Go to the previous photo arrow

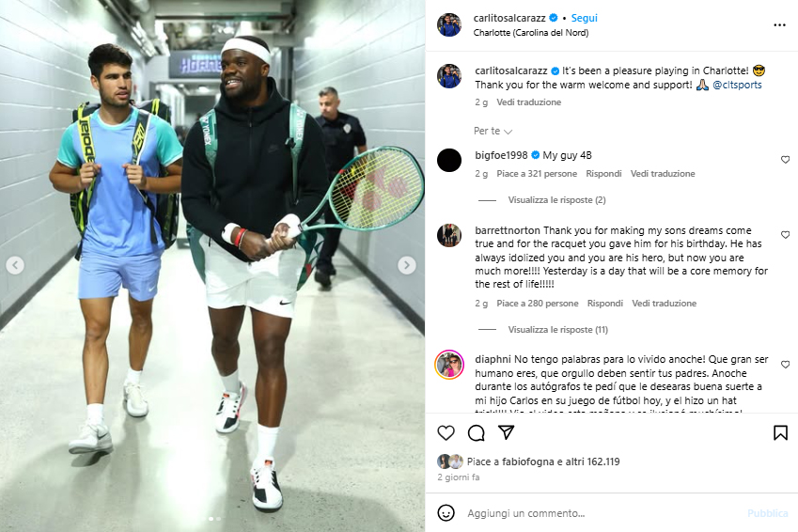click(15, 265)
